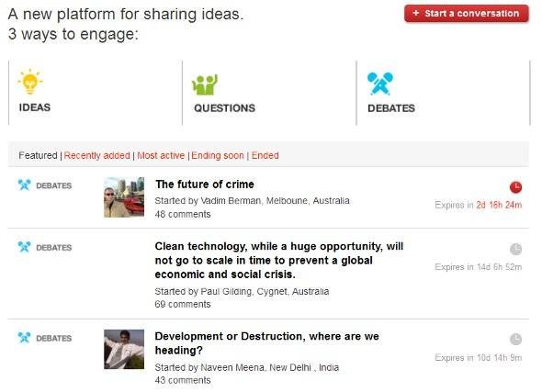View Ended conversations
Image resolution: width=542 pixels, height=392 pixels.
click(x=265, y=155)
